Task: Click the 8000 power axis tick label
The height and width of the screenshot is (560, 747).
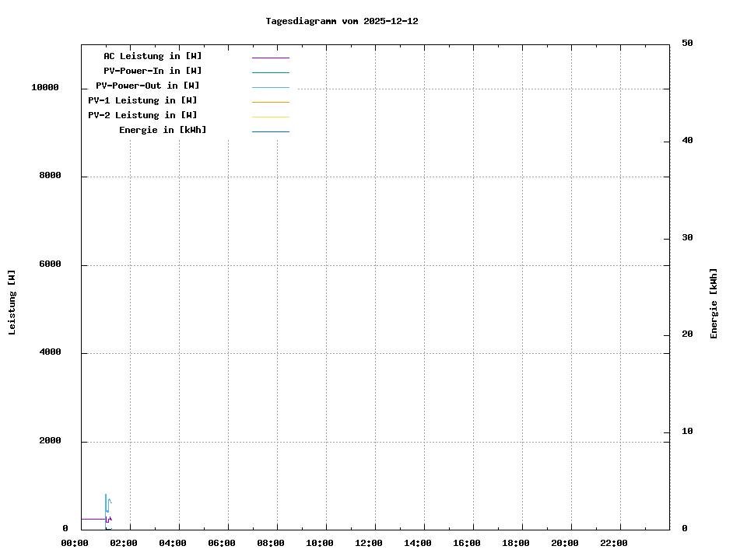Action: [49, 176]
